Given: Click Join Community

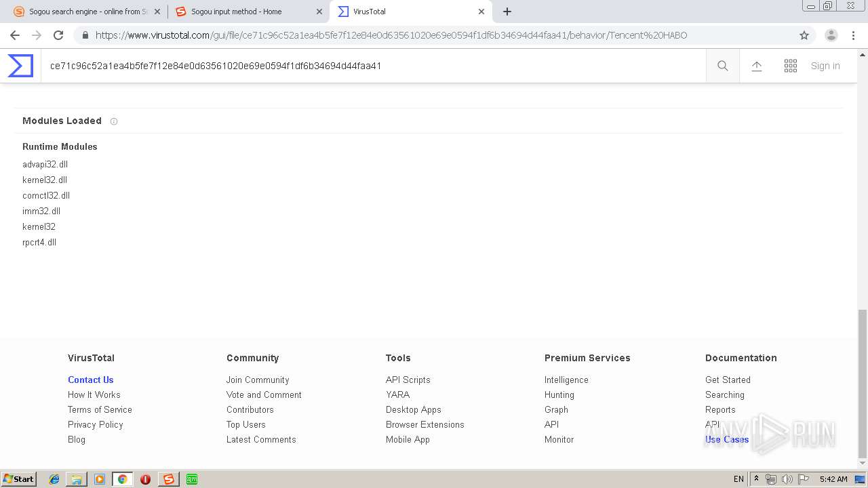Looking at the screenshot, I should coord(258,380).
